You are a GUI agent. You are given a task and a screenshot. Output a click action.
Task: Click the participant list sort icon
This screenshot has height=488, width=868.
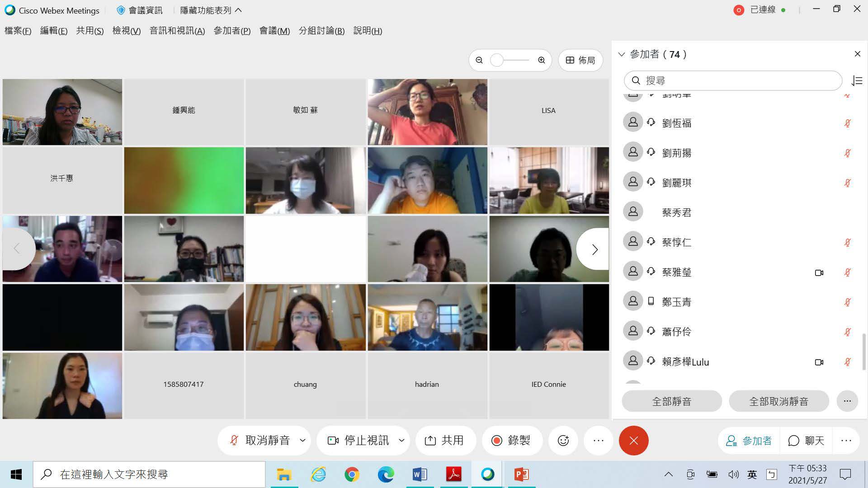pyautogui.click(x=857, y=81)
